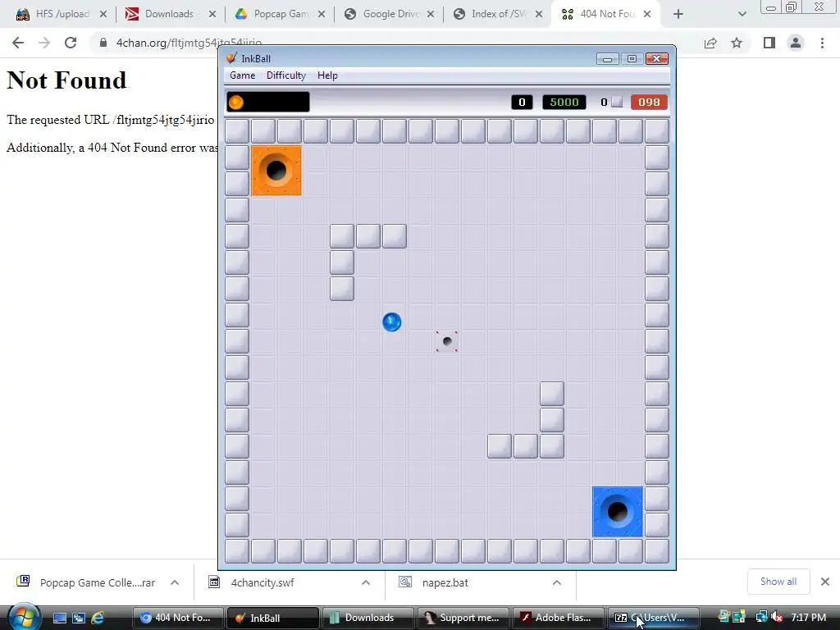Toggle the Chrome side panel
This screenshot has width=840, height=630.
pos(769,43)
